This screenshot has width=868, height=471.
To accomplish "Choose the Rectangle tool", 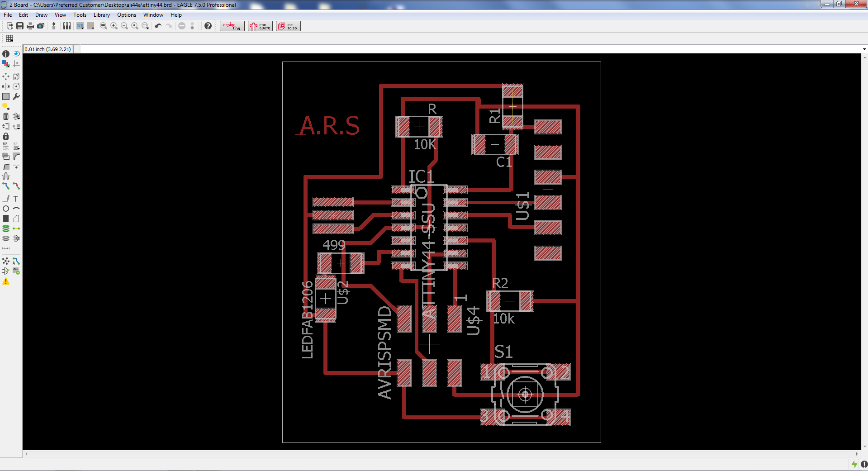I will click(x=6, y=219).
